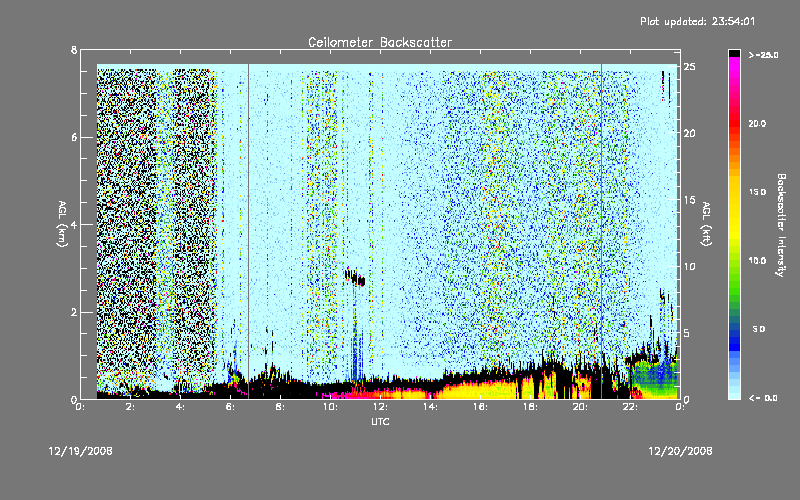Select the '22:' hour tick on UTC axis
The height and width of the screenshot is (500, 800).
(x=631, y=407)
